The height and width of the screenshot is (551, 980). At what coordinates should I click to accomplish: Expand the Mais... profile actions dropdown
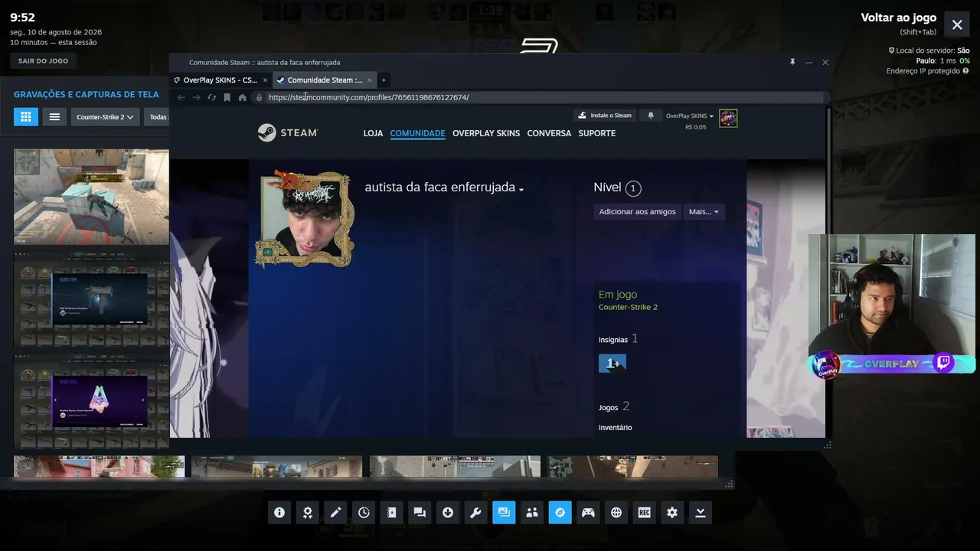(704, 211)
